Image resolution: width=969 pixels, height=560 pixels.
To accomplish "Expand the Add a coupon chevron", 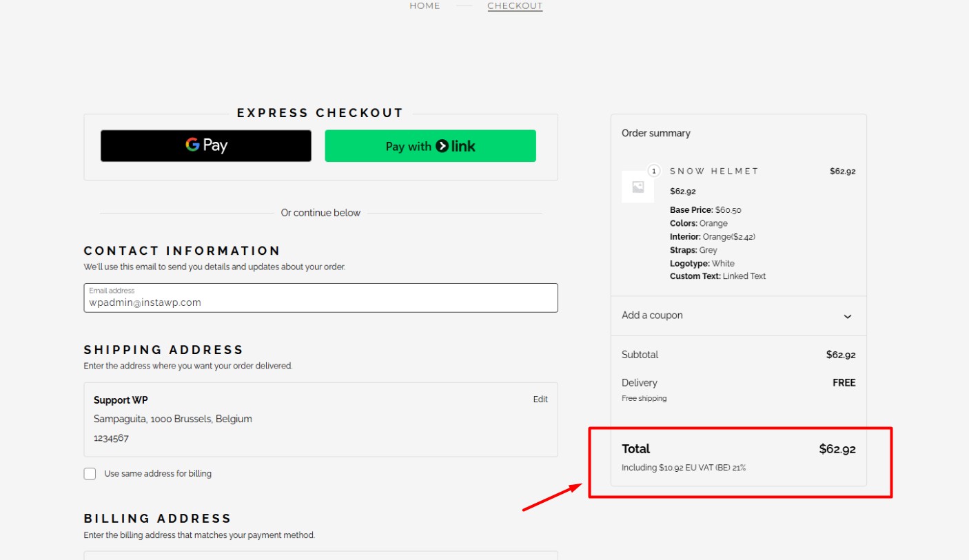I will click(848, 316).
